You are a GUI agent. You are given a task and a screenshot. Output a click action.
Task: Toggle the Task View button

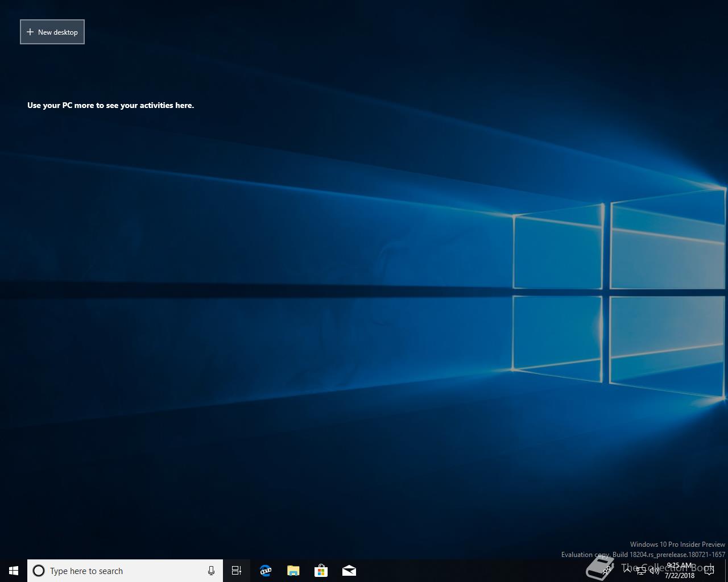pos(237,571)
